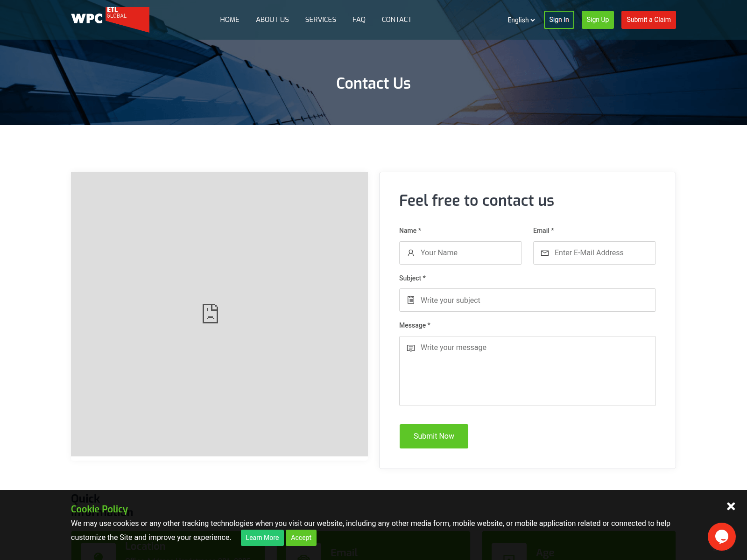The image size is (747, 560).
Task: Focus the Your Name input field
Action: 460,253
